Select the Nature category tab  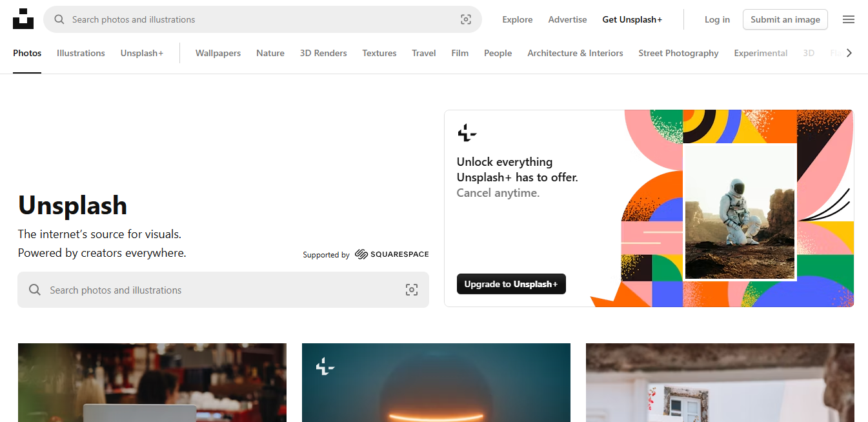(x=270, y=53)
